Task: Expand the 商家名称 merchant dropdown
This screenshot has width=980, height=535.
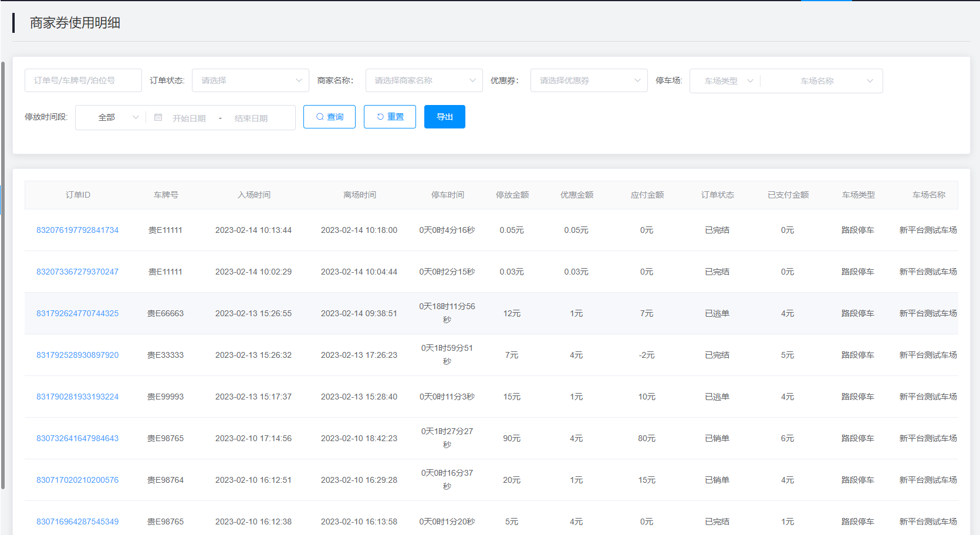Action: coord(424,80)
